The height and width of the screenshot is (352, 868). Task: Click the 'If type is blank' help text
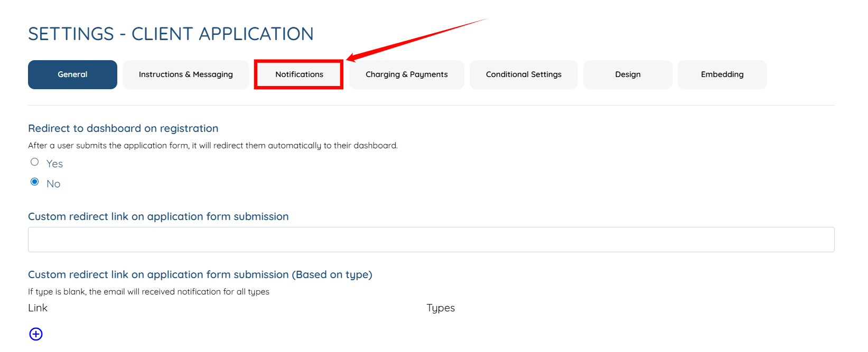click(148, 291)
